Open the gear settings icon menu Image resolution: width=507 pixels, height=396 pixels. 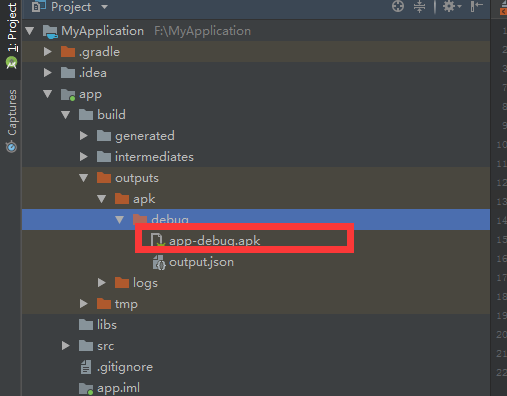coord(452,6)
